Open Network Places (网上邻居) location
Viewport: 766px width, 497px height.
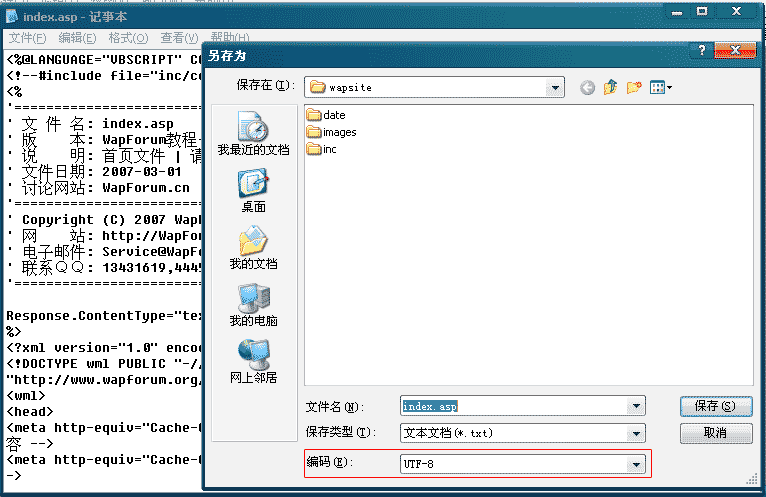(253, 362)
